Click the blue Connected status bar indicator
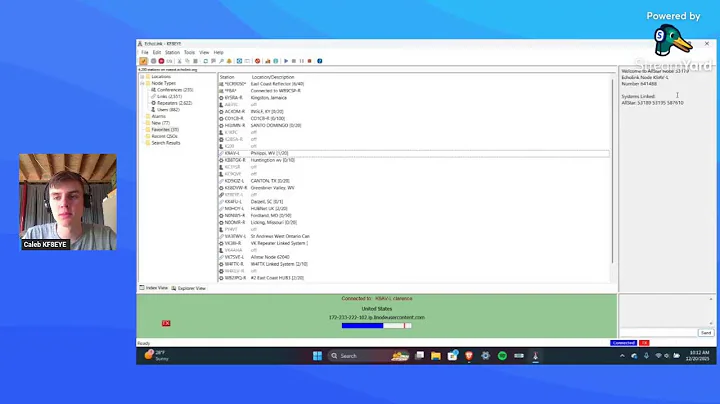This screenshot has width=720, height=404. point(624,343)
